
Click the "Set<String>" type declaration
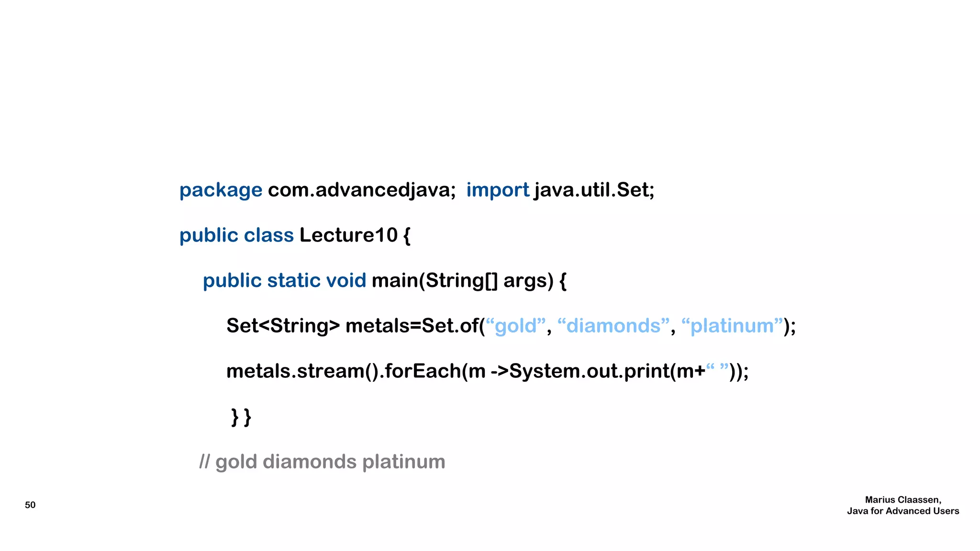pyautogui.click(x=283, y=326)
